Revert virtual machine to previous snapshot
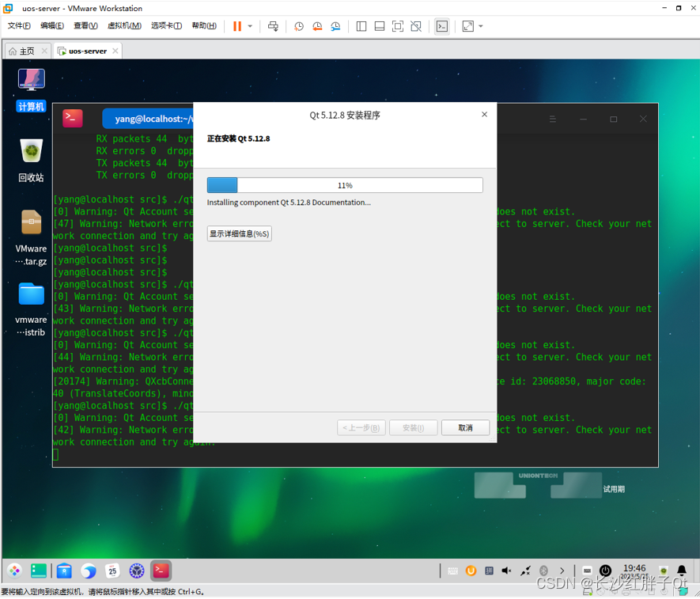This screenshot has height=599, width=700. click(317, 26)
